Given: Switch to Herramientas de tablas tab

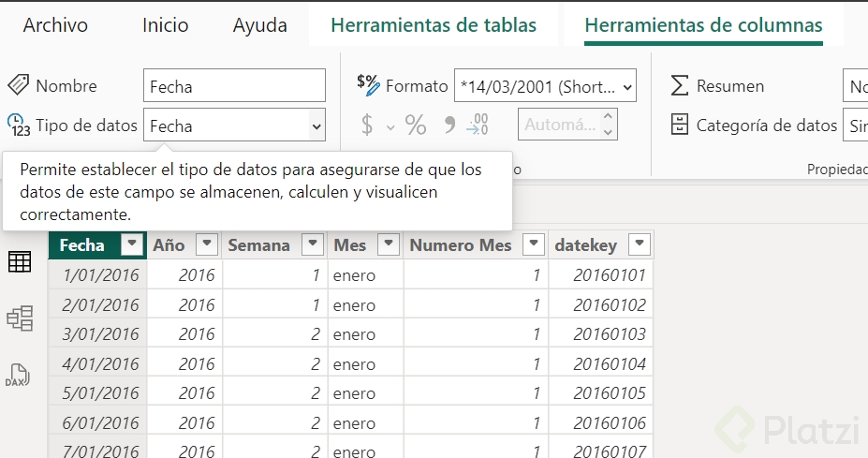Looking at the screenshot, I should pos(434,25).
